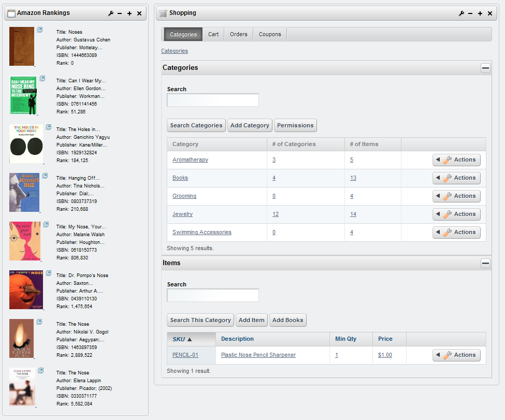
Task: Open external link icon beside Can I Wear My book
Action: click(x=42, y=78)
